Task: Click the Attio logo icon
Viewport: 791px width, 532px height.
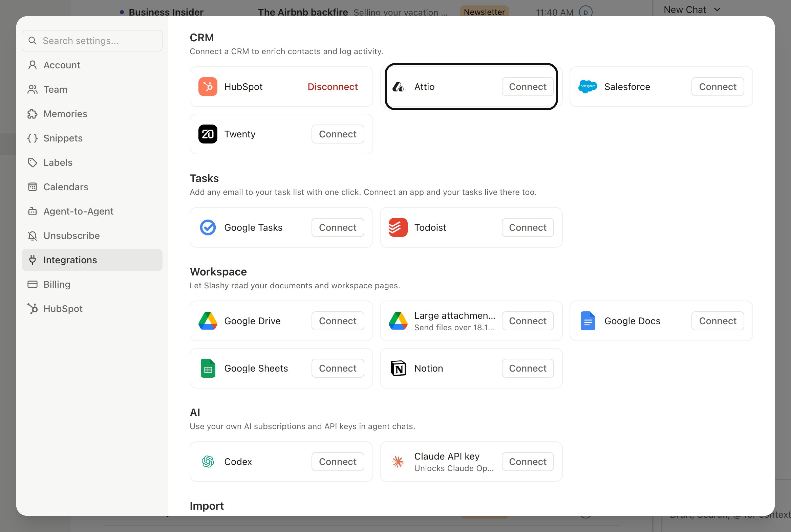Action: [x=398, y=87]
